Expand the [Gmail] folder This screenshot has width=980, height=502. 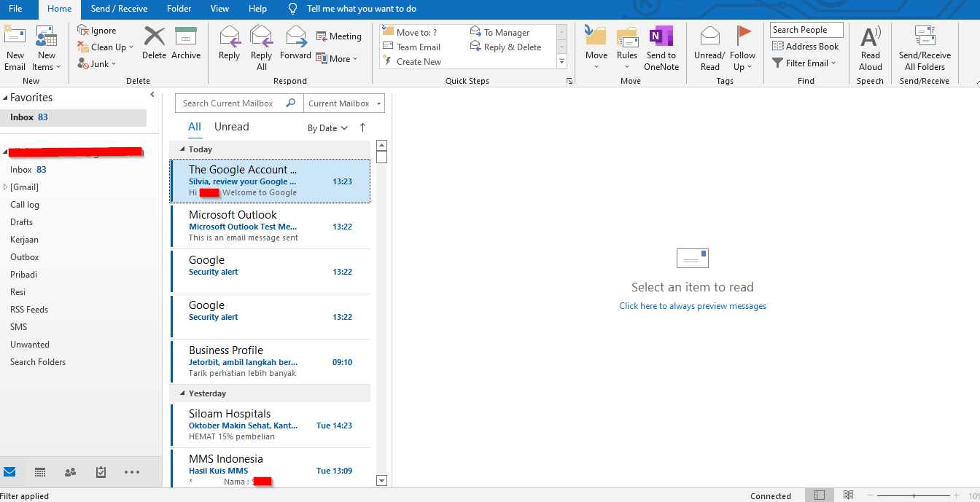6,187
